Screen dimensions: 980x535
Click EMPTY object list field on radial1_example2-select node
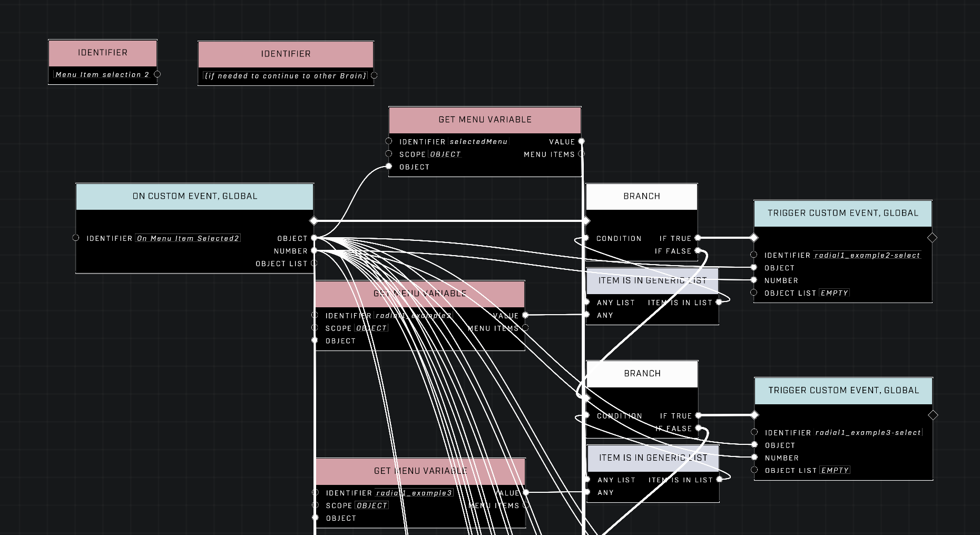835,293
